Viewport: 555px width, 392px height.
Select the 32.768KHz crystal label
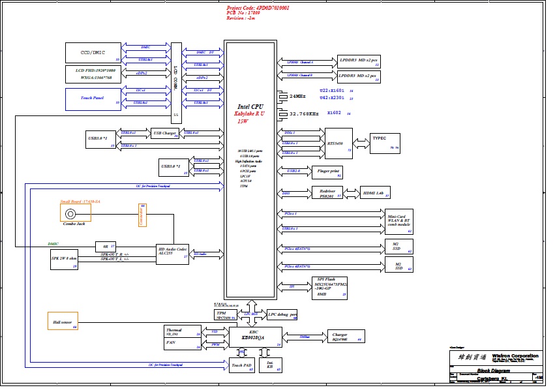tap(304, 114)
